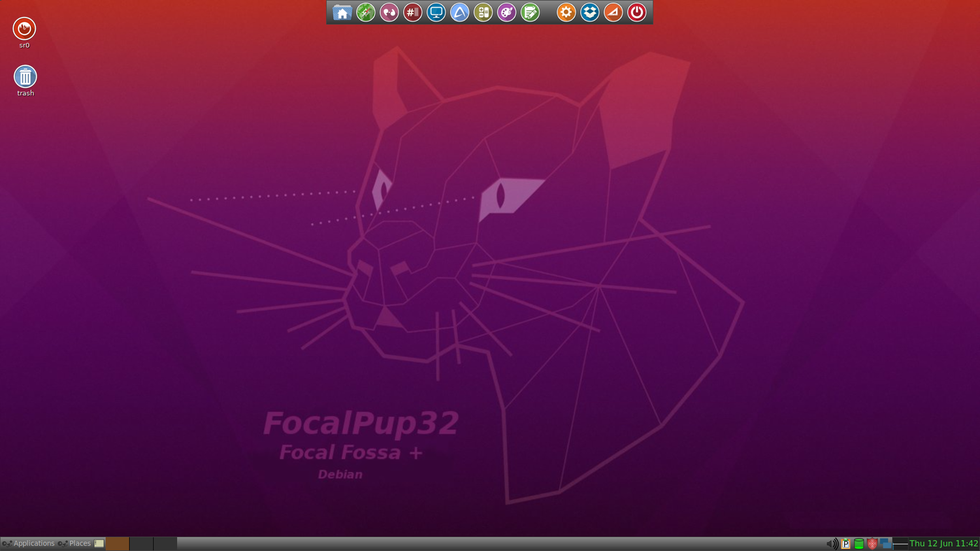This screenshot has height=551, width=980.
Task: Open the blue package box installer icon
Action: tap(590, 12)
